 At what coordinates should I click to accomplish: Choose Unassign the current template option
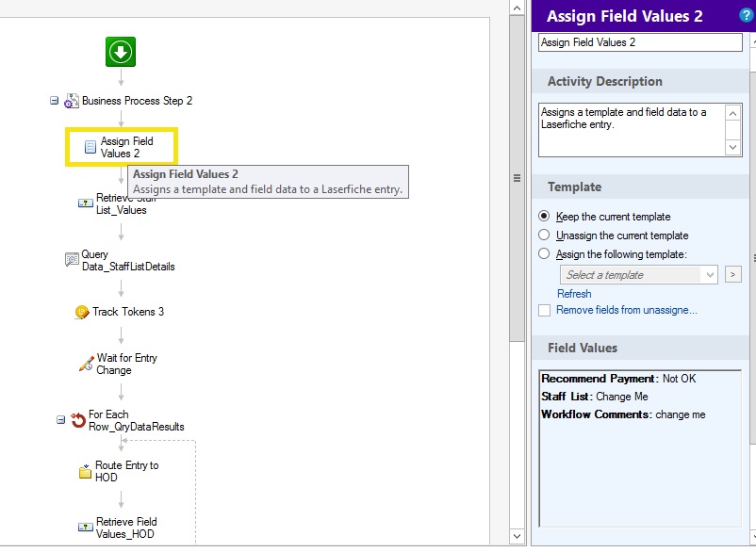pos(544,235)
